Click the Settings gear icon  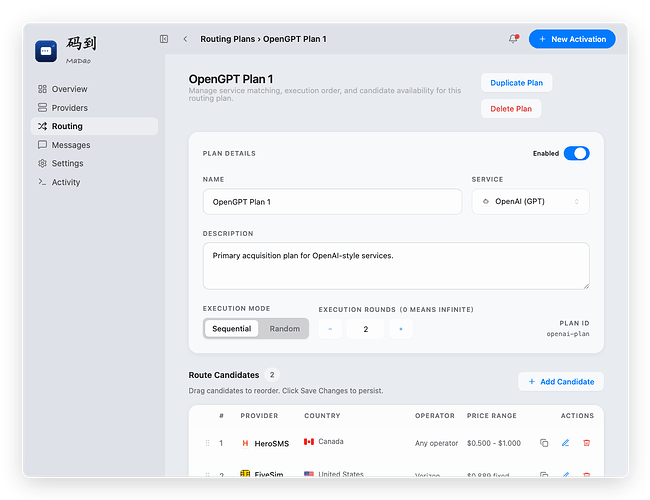(42, 163)
